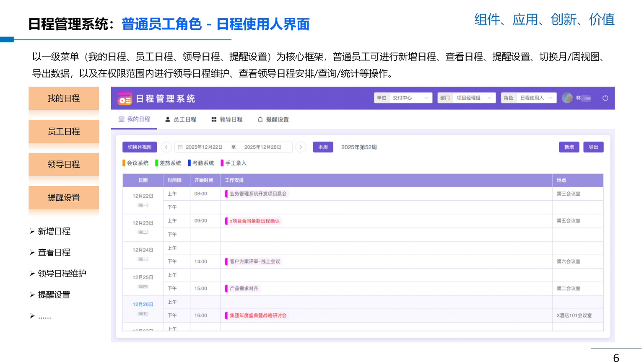The height and width of the screenshot is (362, 644).
Task: Go to next week arrow
Action: [301, 147]
